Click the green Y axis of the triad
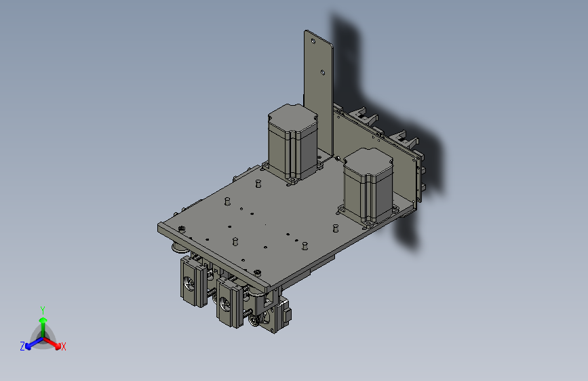The height and width of the screenshot is (381, 588). click(43, 327)
